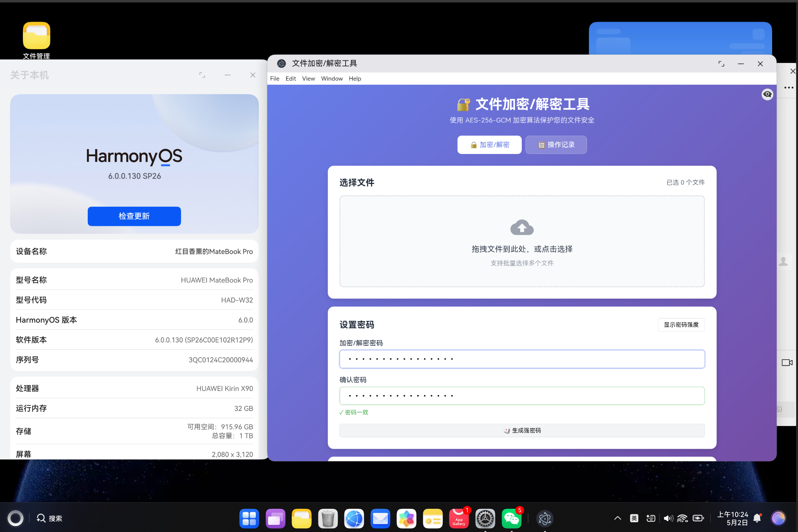Open the Edit menu
The width and height of the screenshot is (798, 532).
[x=290, y=79]
